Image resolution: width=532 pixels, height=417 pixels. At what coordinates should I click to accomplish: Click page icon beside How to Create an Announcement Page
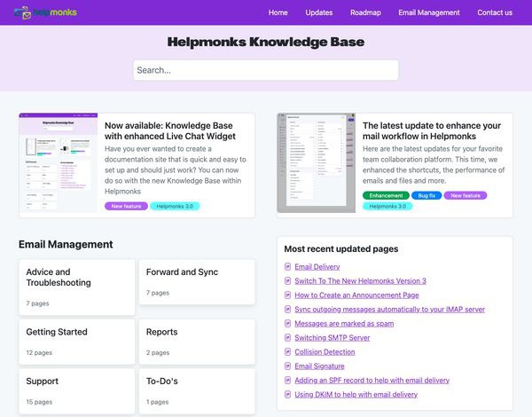point(287,295)
